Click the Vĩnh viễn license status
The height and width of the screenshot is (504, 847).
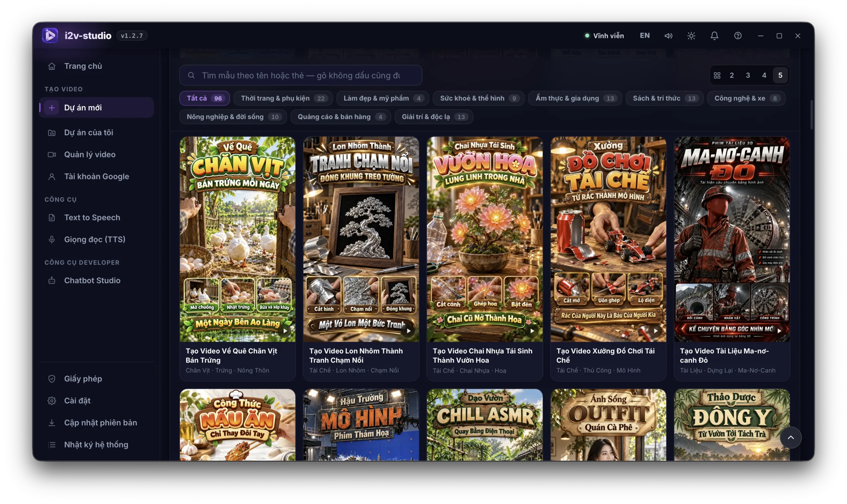point(604,36)
